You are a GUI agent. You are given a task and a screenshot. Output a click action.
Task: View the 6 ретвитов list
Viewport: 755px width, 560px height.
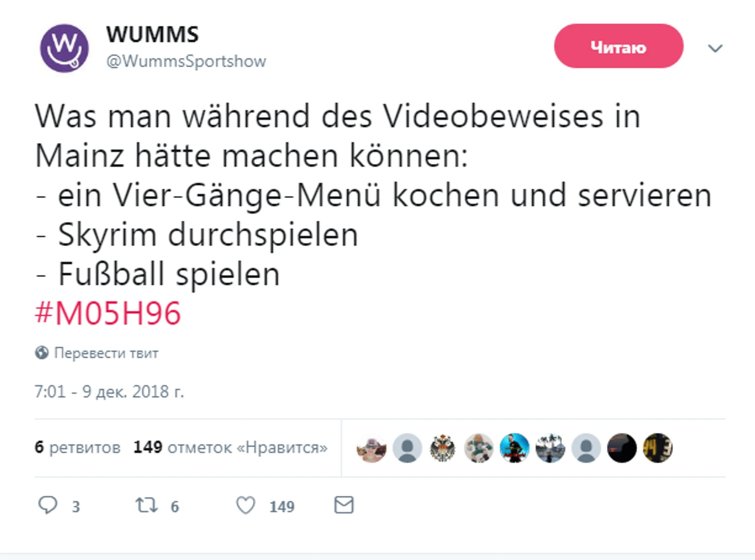[78, 447]
